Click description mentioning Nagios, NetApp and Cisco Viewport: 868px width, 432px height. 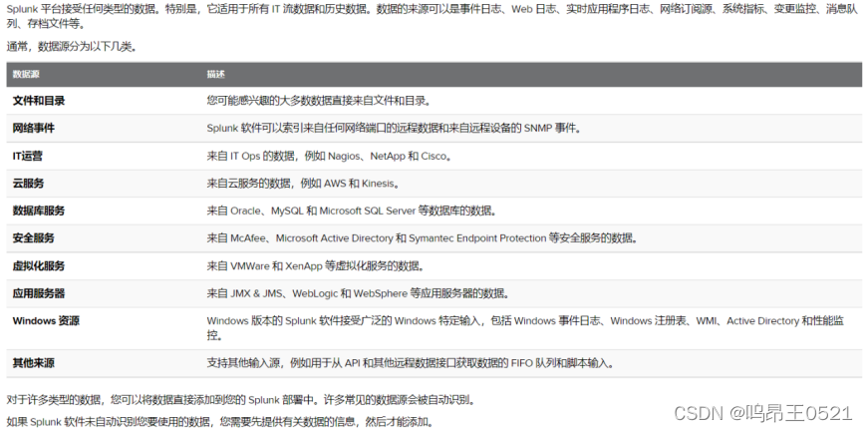pos(330,156)
